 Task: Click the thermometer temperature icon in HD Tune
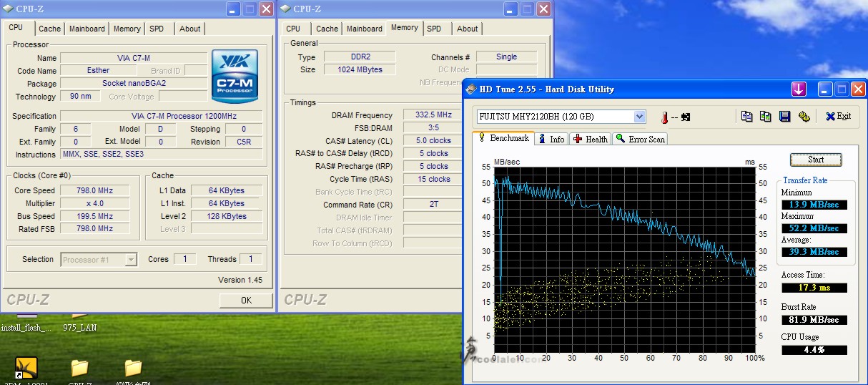tap(664, 117)
